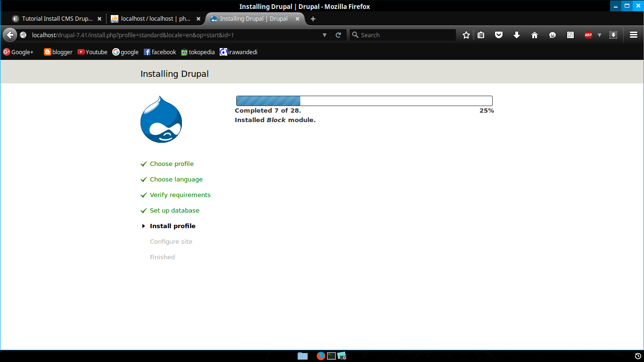The image size is (644, 362).
Task: Open the reading list clipboard icon
Action: (x=480, y=34)
